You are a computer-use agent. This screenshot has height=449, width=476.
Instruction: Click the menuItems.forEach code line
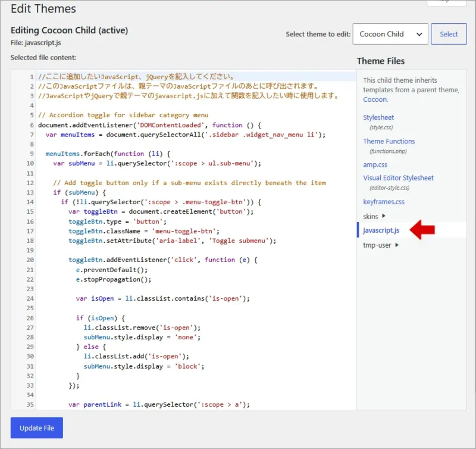pyautogui.click(x=108, y=154)
